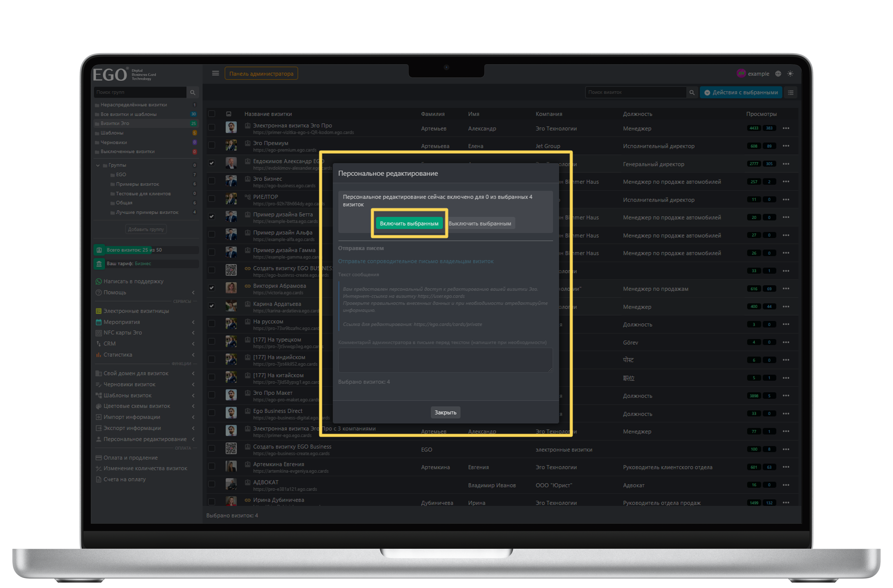Screen dimensions: 893x588
Task: Click the Закрыть button in the dialog
Action: (x=445, y=412)
